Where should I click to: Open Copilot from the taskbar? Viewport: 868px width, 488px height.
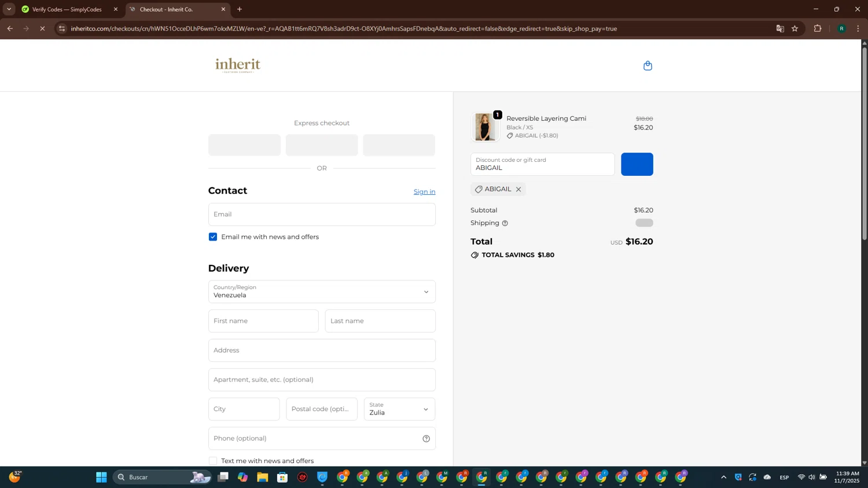click(x=242, y=477)
